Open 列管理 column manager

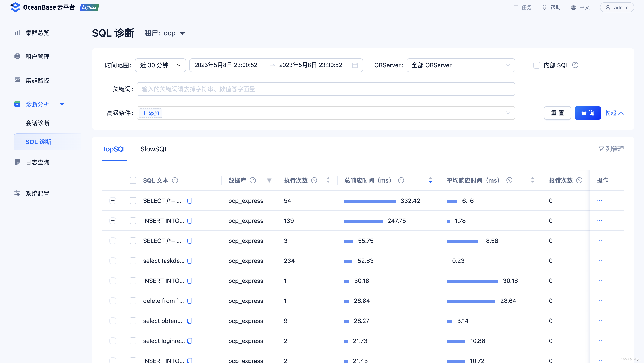(611, 149)
